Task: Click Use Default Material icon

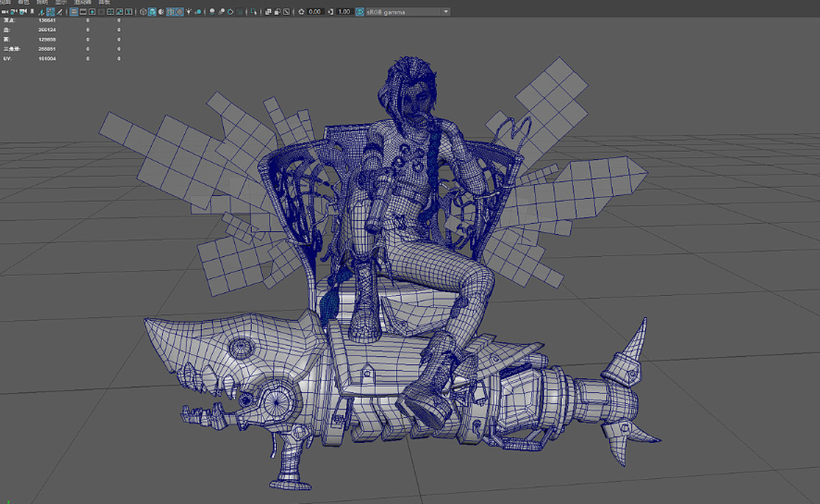Action: 162,11
